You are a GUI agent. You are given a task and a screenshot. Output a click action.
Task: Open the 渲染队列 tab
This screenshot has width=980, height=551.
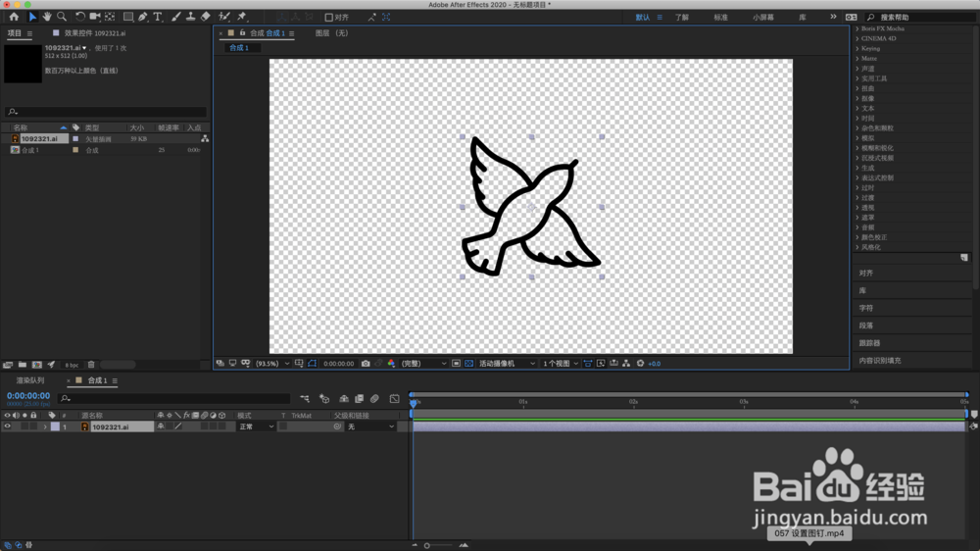[30, 380]
